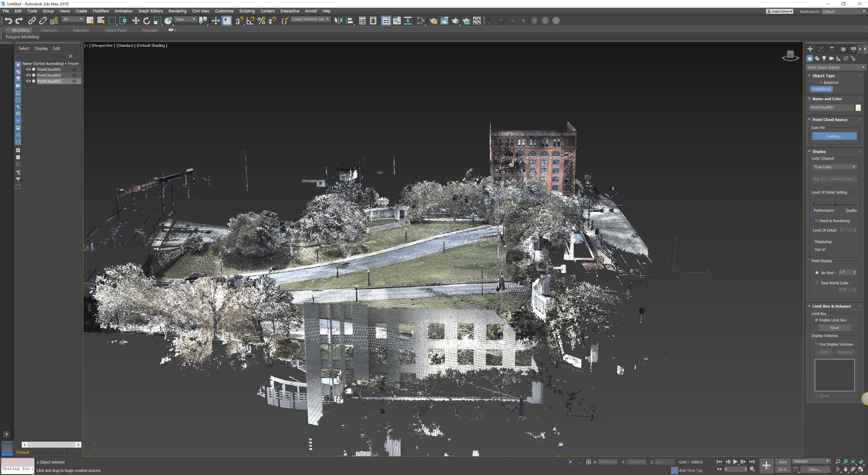Open the Rendering menu
Viewport: 868px width, 475px height.
tap(177, 11)
